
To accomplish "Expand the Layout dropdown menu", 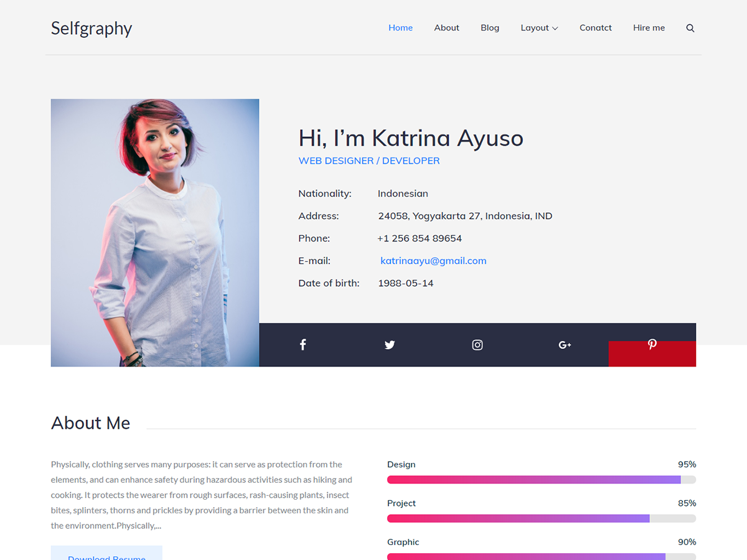I will point(539,27).
